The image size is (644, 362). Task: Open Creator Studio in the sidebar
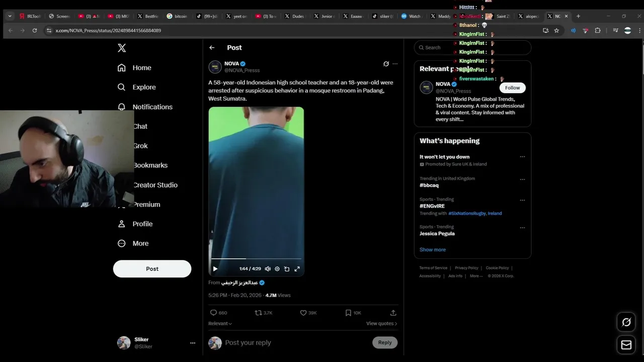pyautogui.click(x=155, y=185)
